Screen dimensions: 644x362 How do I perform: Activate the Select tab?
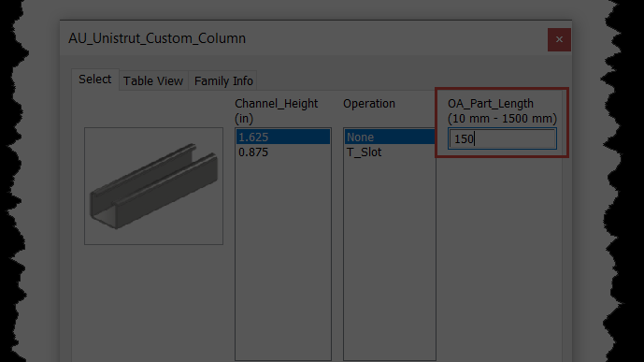click(x=95, y=80)
